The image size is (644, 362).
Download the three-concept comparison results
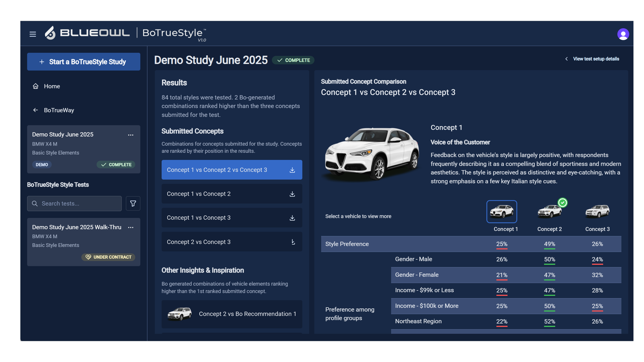292,170
